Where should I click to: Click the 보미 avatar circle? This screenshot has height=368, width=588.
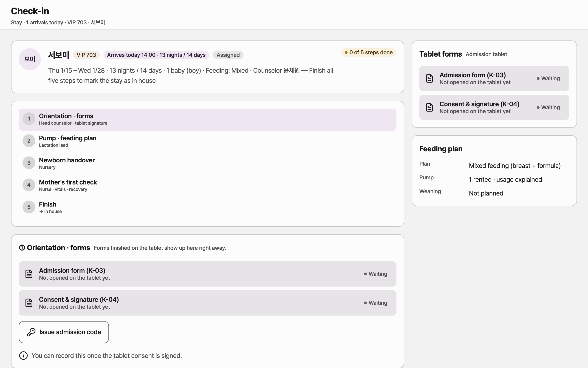(x=30, y=59)
